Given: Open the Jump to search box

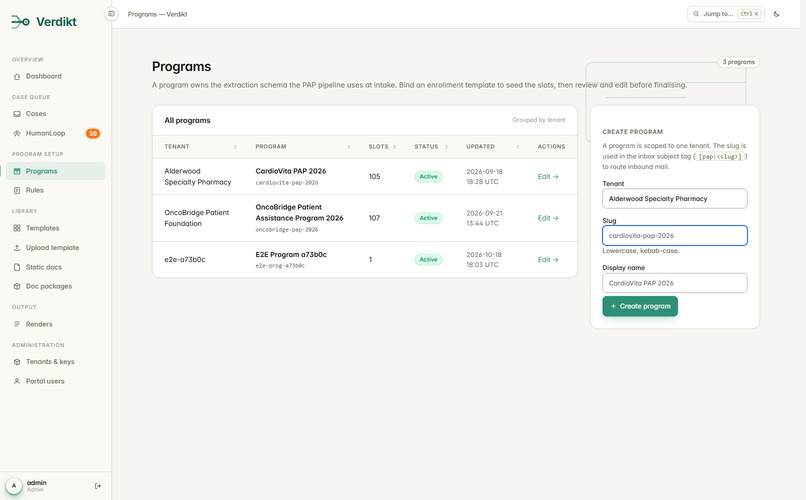Looking at the screenshot, I should pos(726,14).
